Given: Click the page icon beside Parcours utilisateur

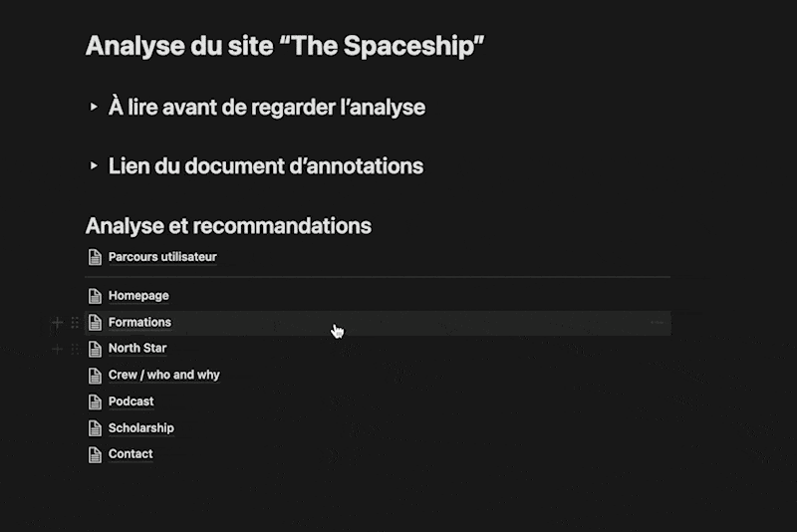Looking at the screenshot, I should point(95,257).
